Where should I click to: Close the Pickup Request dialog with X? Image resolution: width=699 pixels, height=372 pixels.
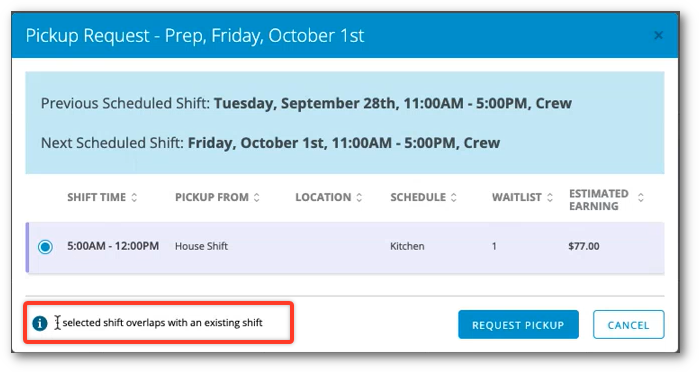pyautogui.click(x=658, y=35)
